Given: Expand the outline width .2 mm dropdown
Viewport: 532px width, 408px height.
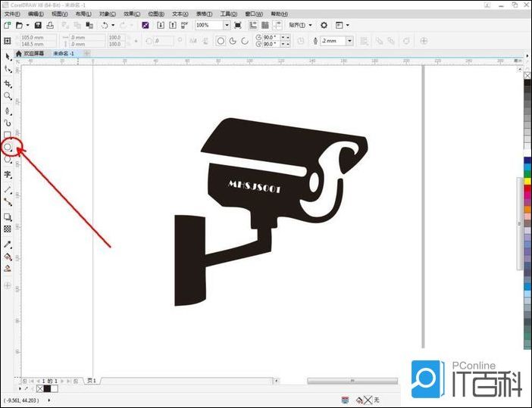Looking at the screenshot, I should coord(349,41).
